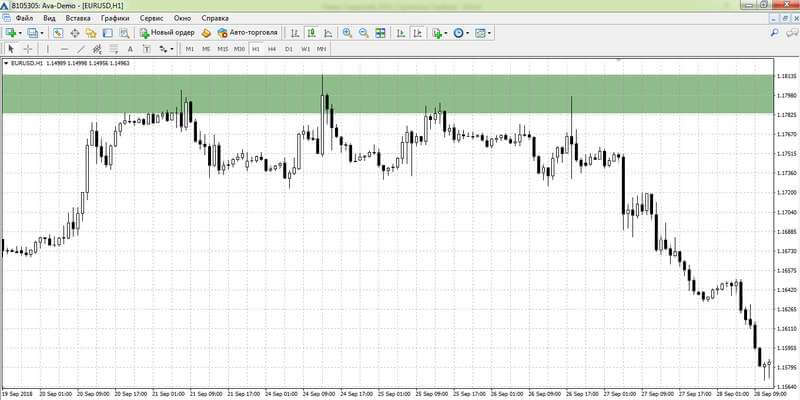This screenshot has width=800, height=400.
Task: Expand the Periods dropdown arrow
Action: point(467,33)
